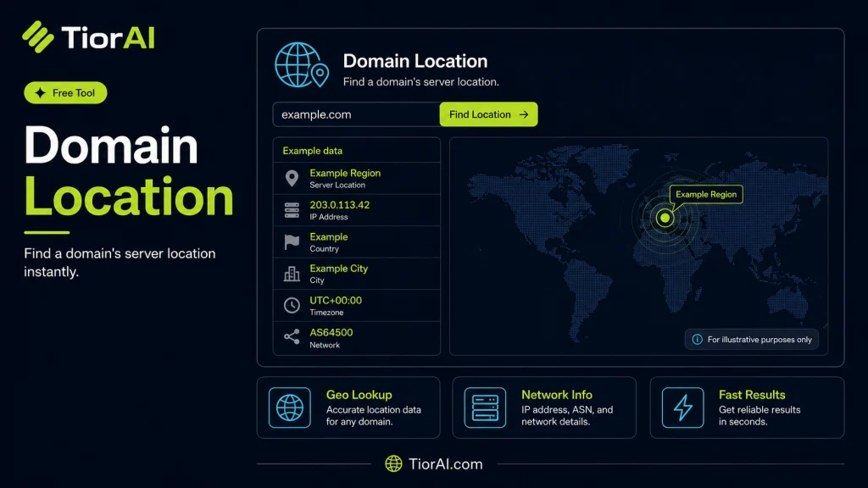
Task: Click the server stack IP Address icon
Action: click(292, 210)
